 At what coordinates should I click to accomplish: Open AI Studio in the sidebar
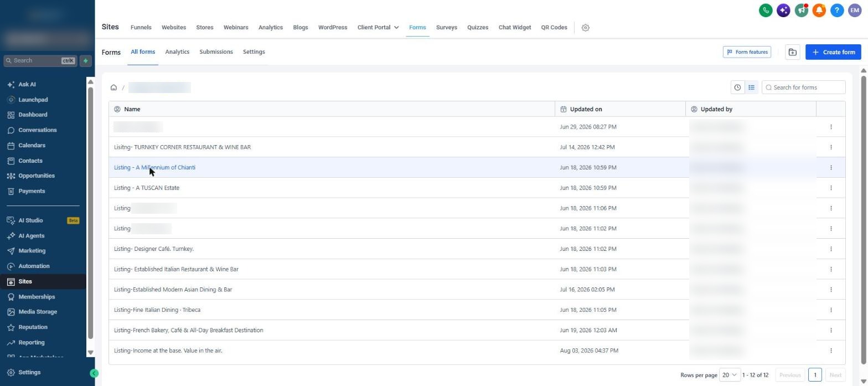(x=30, y=220)
